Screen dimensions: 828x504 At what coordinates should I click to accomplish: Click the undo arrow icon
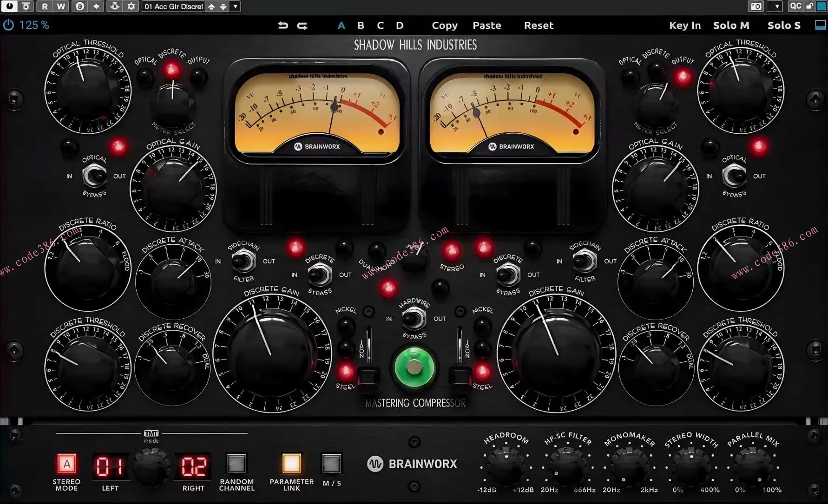(x=283, y=26)
